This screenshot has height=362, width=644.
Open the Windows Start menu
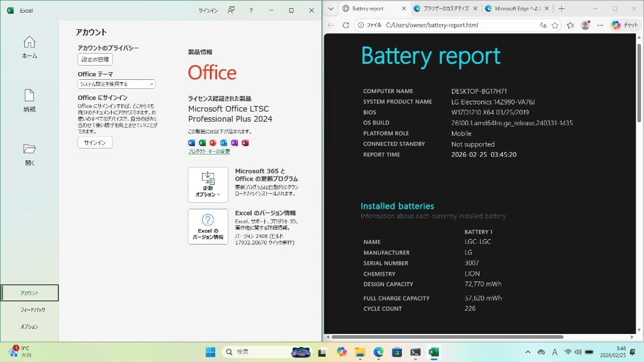[x=210, y=352]
